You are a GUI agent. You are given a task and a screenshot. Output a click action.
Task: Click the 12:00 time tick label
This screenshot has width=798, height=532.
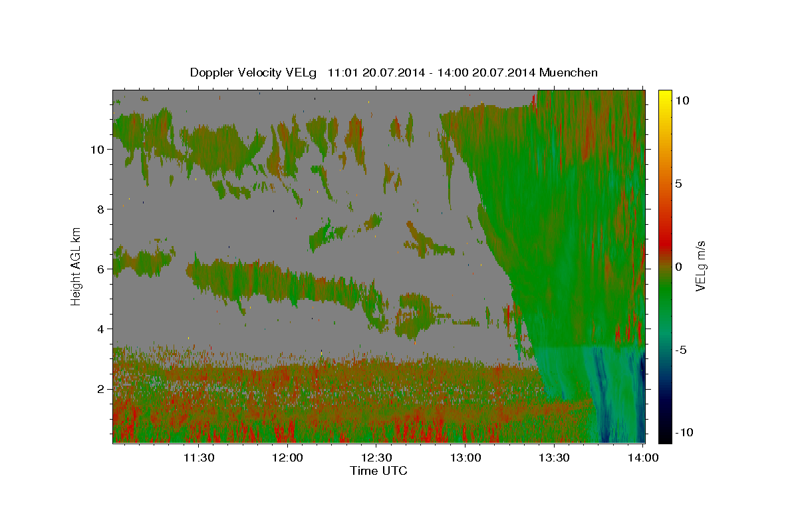click(x=287, y=458)
